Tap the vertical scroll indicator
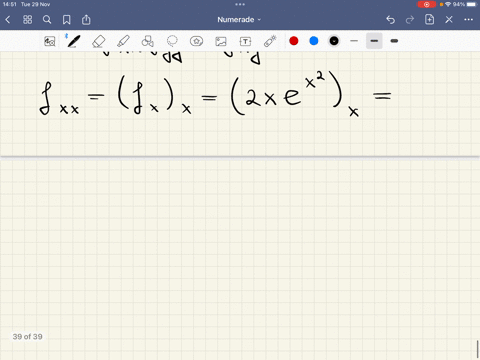This screenshot has width=480, height=360. pos(477,349)
